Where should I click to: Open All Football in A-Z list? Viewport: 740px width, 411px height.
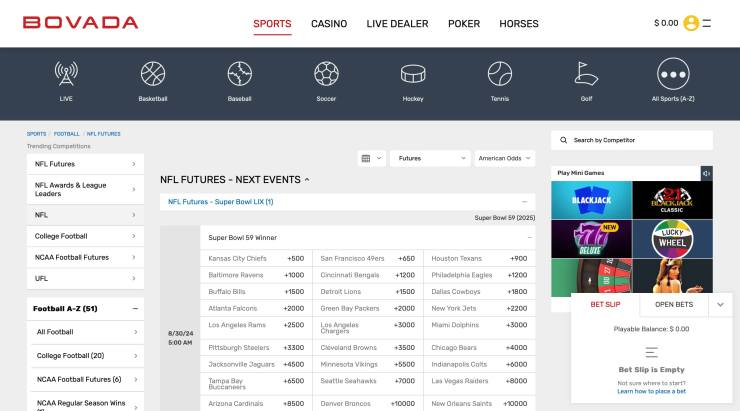[87, 332]
